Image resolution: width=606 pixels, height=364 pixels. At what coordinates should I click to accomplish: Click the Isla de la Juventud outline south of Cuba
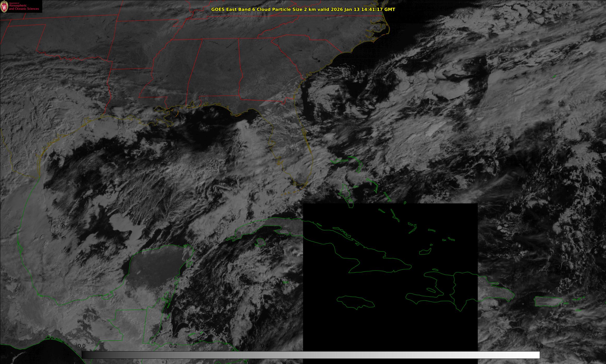click(260, 243)
